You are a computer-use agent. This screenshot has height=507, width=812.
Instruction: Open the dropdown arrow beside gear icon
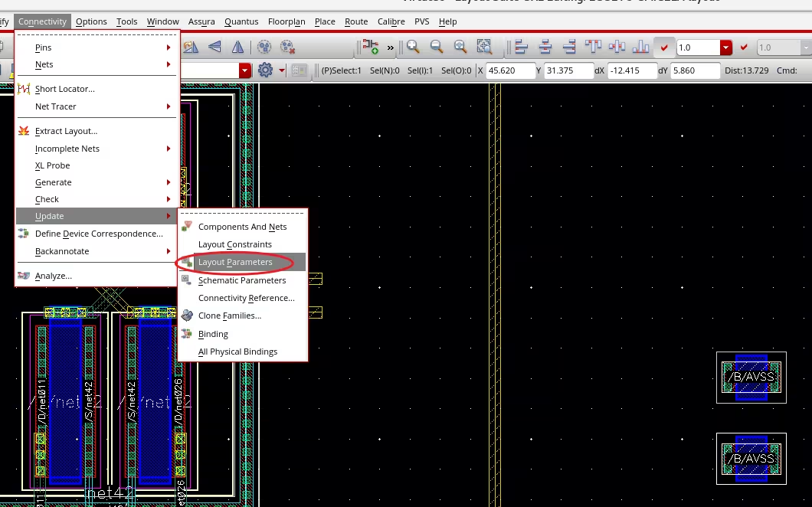(x=282, y=70)
